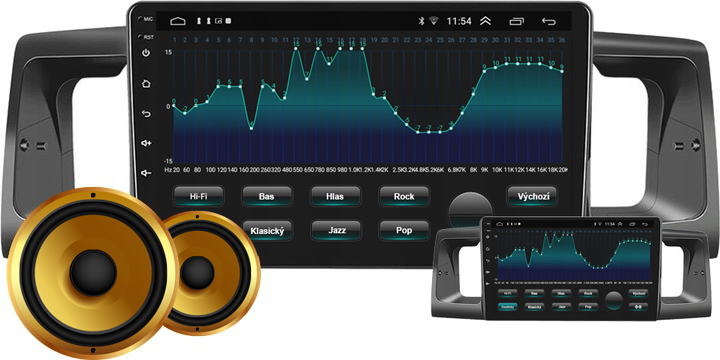This screenshot has width=720, height=360.
Task: Go back using the top-right return arrow
Action: [x=548, y=21]
